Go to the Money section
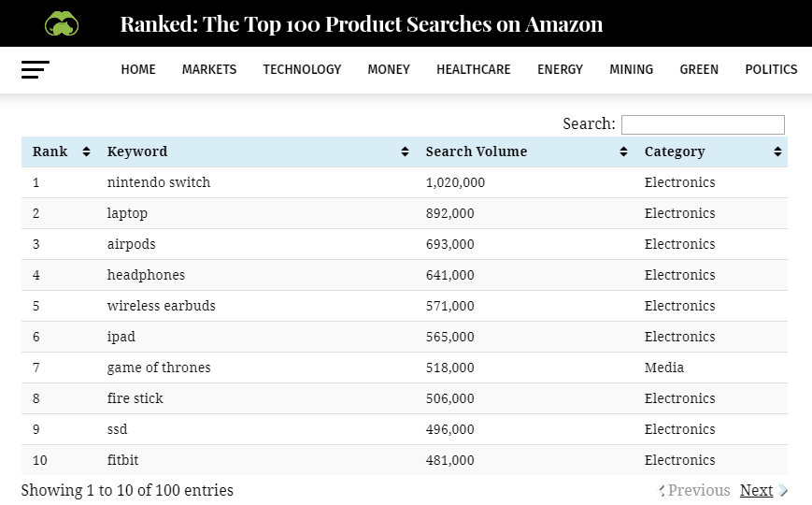812x505 pixels. [389, 69]
